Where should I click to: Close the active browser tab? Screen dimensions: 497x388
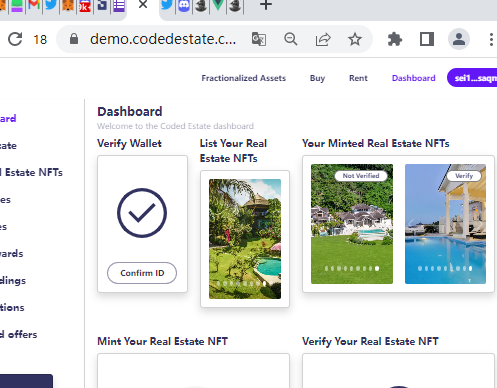(x=143, y=5)
